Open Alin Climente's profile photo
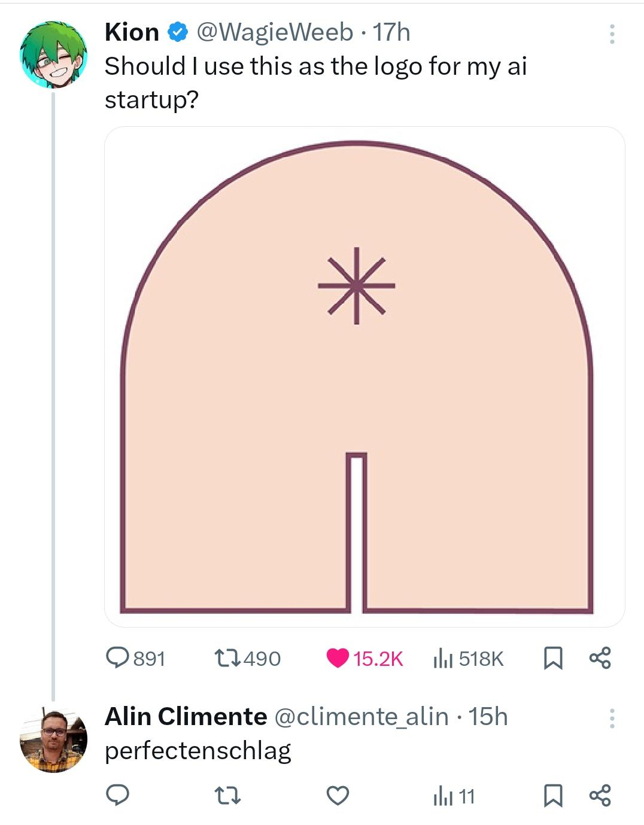The image size is (644, 825). (x=53, y=739)
